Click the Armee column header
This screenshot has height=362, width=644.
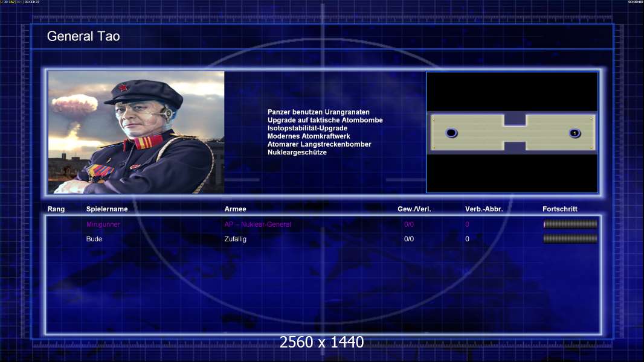click(235, 209)
